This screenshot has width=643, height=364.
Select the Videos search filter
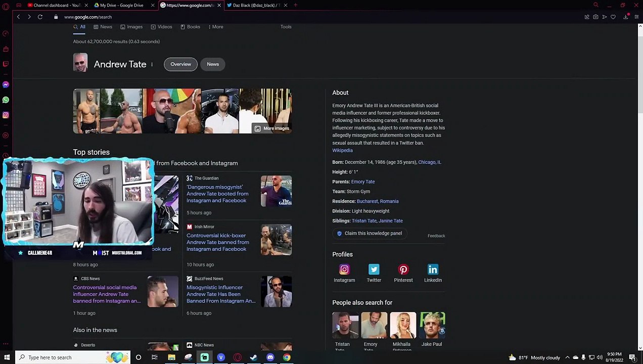coord(161,27)
